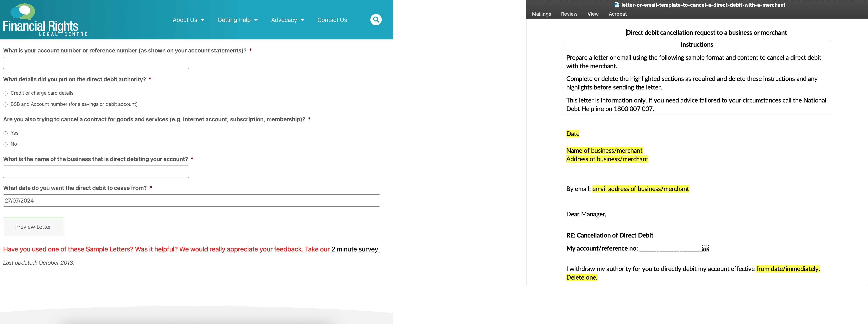868x324 pixels.
Task: Click the cease date field showing 27/07/2024
Action: 191,201
